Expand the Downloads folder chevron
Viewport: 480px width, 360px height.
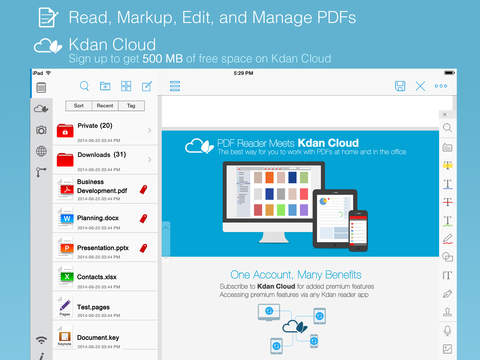click(149, 159)
